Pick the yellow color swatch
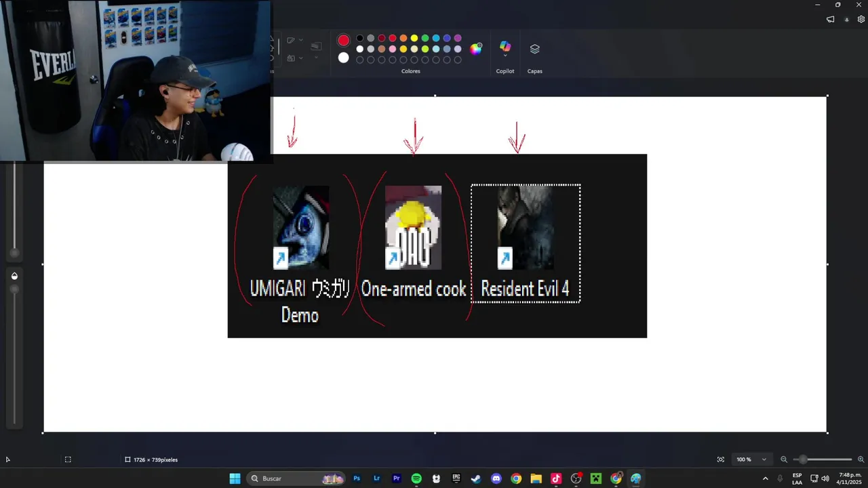This screenshot has height=488, width=868. (x=414, y=39)
